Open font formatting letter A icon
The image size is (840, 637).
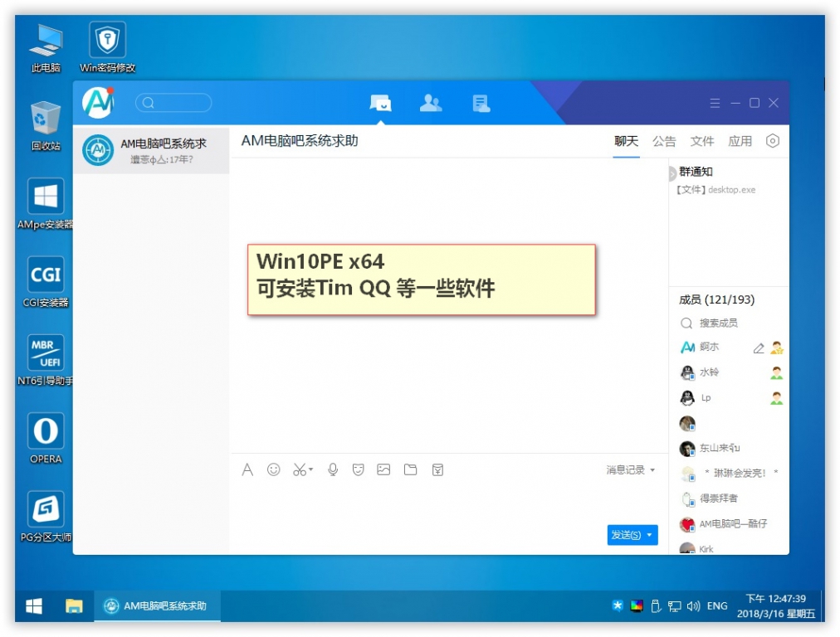[x=247, y=470]
